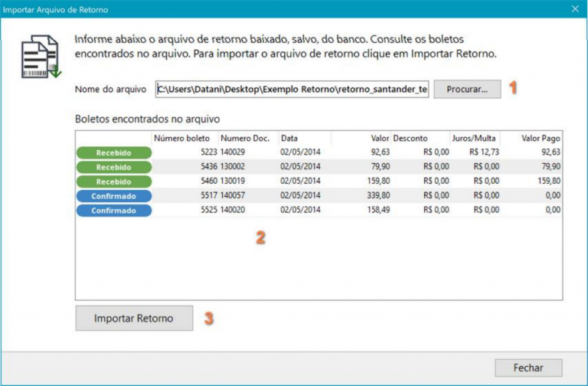Click the Nome do arquivo path field
This screenshot has height=386, width=588.
(x=292, y=89)
